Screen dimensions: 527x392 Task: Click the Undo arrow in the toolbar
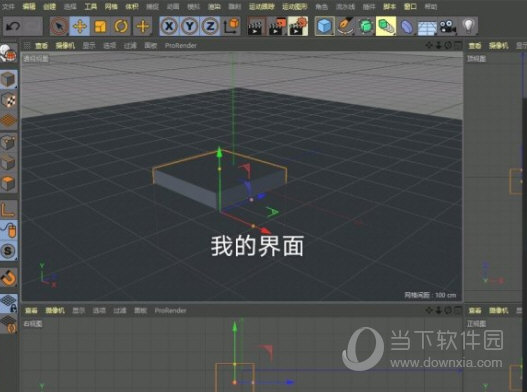(13, 26)
